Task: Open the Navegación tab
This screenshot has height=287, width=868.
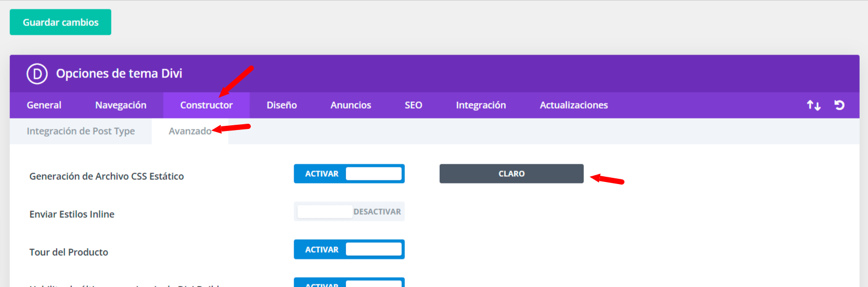Action: click(121, 105)
